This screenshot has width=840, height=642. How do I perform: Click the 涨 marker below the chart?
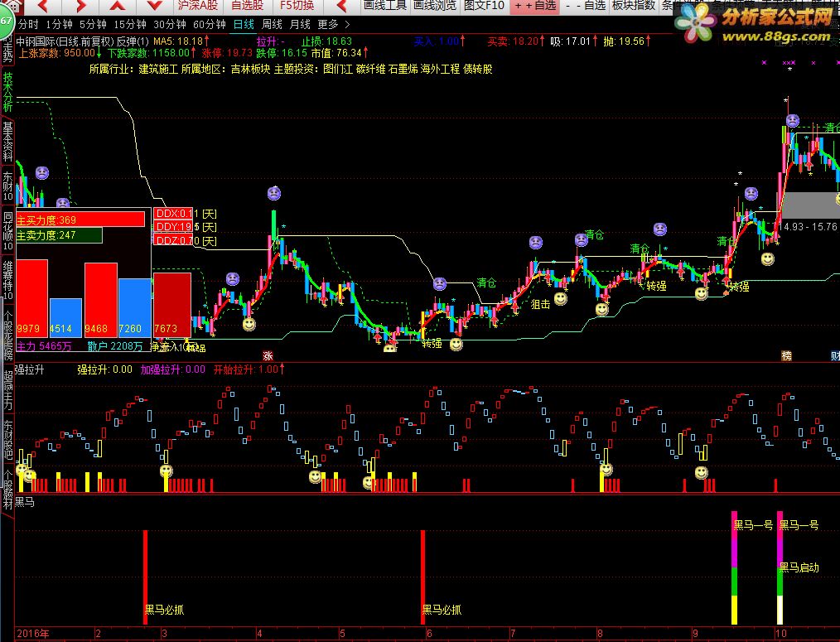click(268, 356)
